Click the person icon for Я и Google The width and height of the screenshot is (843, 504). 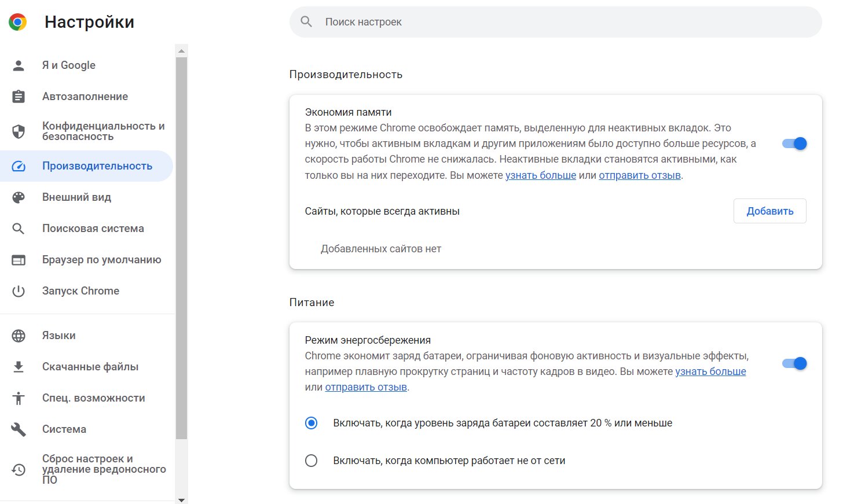coord(19,65)
